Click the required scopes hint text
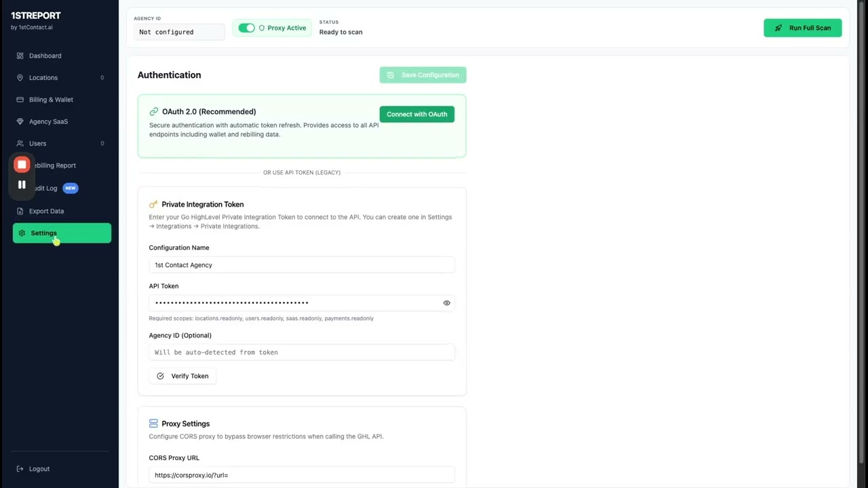This screenshot has height=488, width=868. [x=261, y=319]
